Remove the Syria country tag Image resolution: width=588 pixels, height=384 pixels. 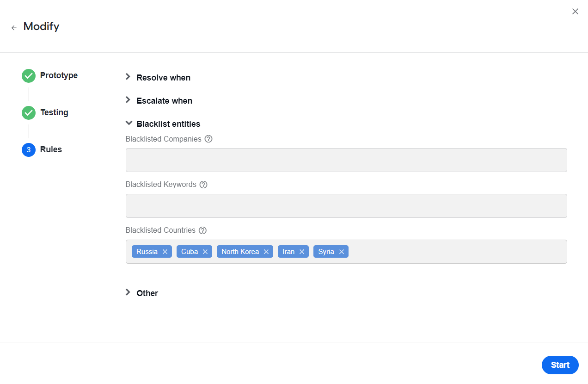tap(342, 252)
